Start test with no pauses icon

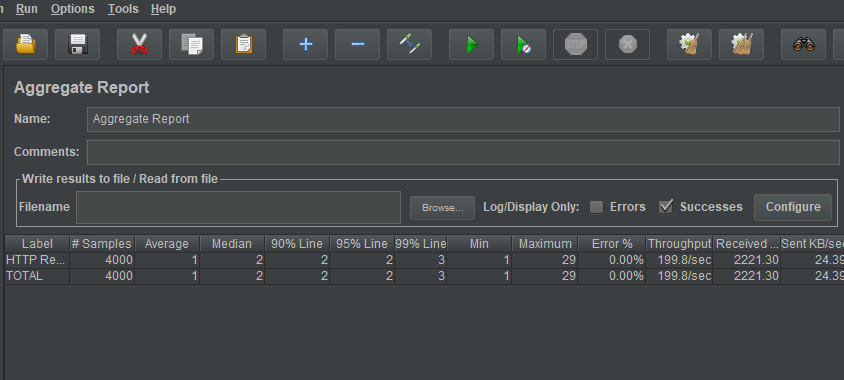coord(523,44)
